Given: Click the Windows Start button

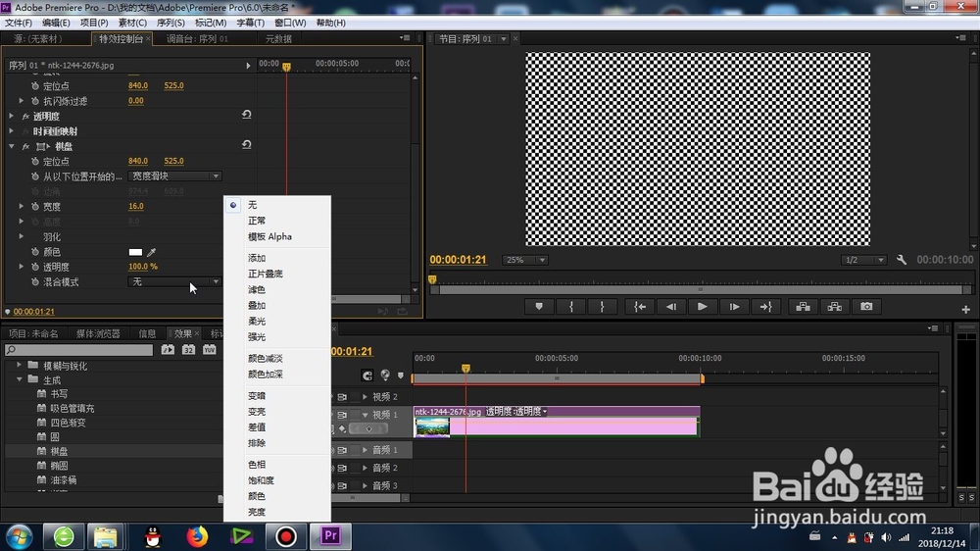Looking at the screenshot, I should 19,537.
